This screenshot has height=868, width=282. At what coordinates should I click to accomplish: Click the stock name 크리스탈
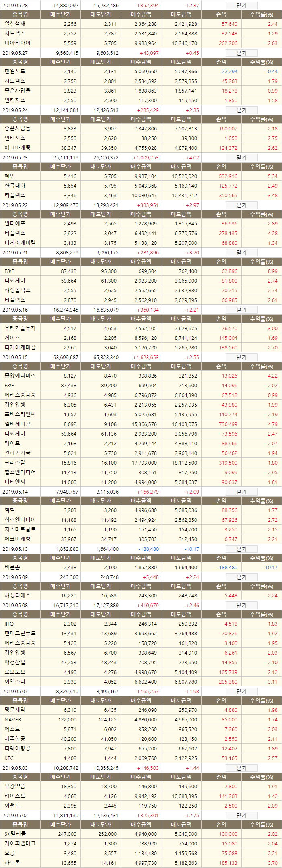click(x=15, y=463)
